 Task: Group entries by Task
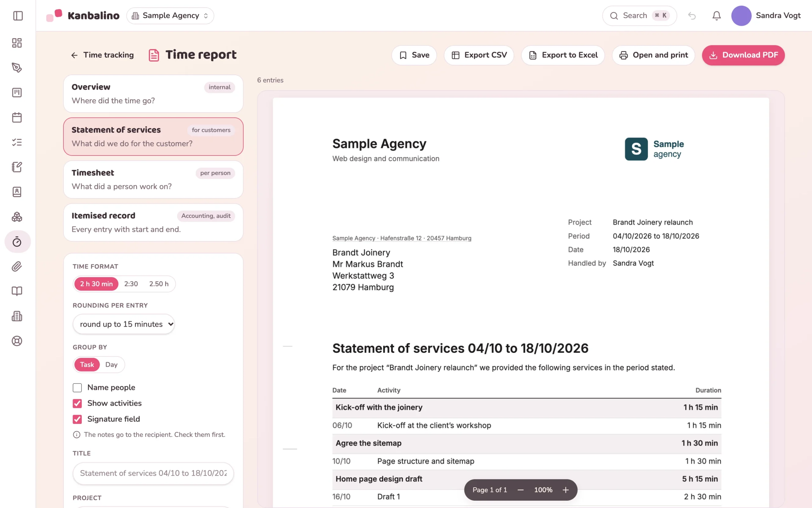[87, 364]
